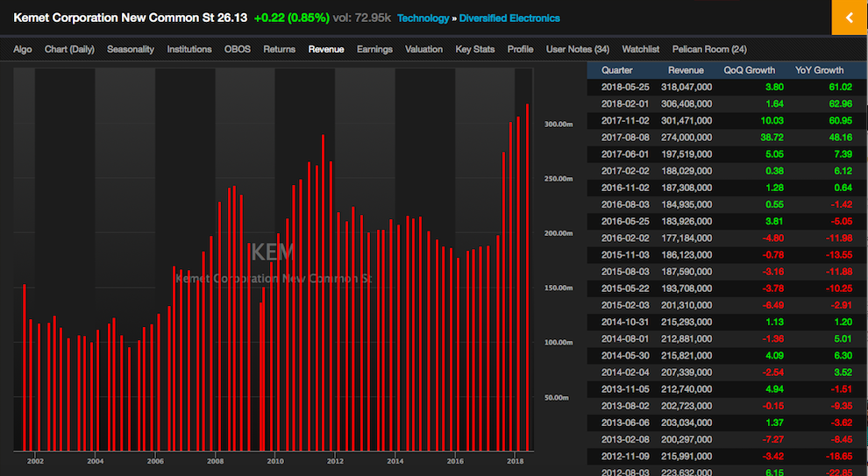Click revenue value 186,123,000
Screen dimensions: 868x476
[x=687, y=254]
